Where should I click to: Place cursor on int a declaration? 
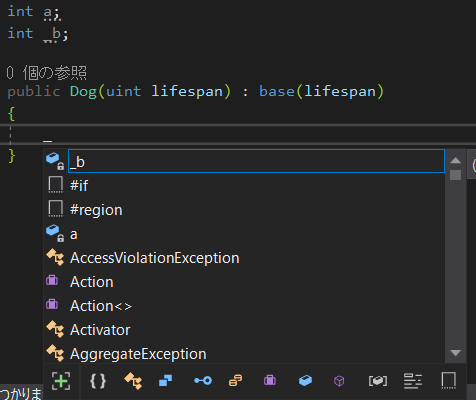pyautogui.click(x=34, y=12)
